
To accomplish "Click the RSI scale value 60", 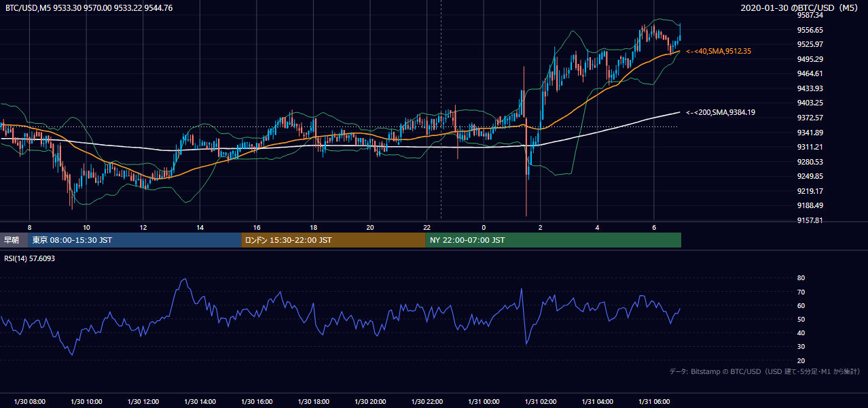I will tap(801, 306).
